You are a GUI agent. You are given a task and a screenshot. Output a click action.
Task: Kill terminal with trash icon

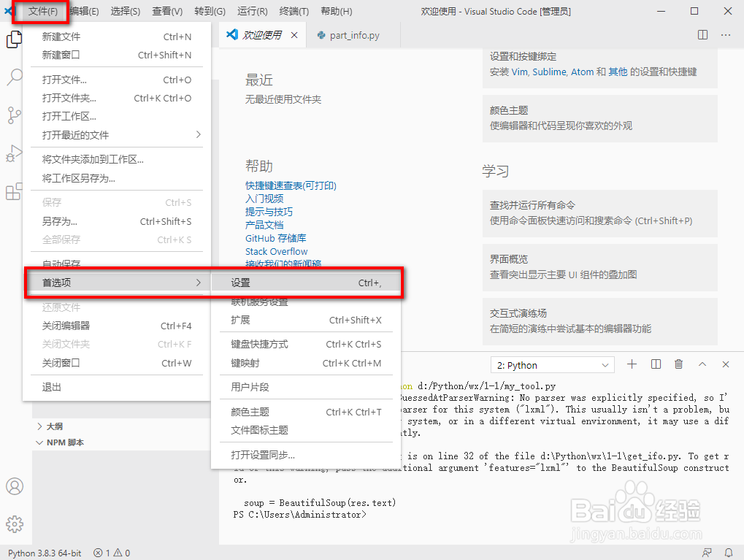678,364
